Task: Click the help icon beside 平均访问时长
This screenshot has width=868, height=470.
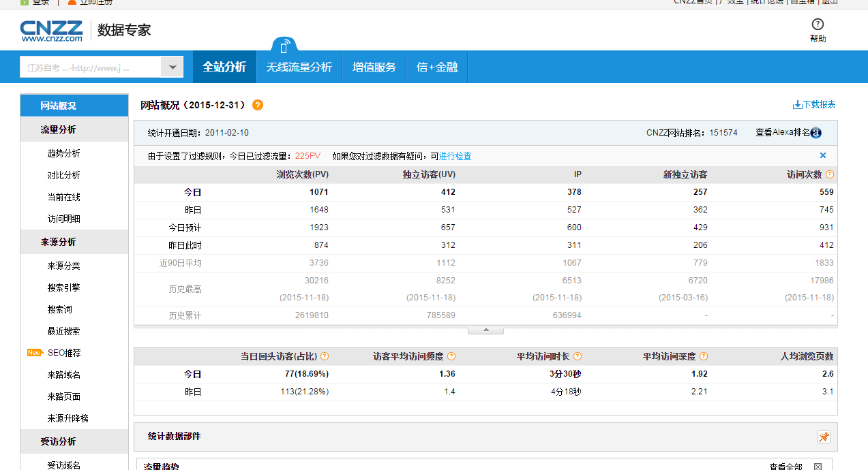Action: coord(578,356)
